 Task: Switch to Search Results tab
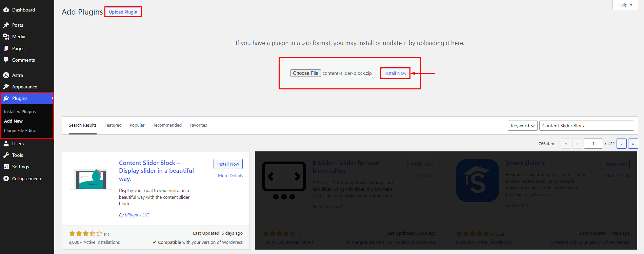coord(83,125)
